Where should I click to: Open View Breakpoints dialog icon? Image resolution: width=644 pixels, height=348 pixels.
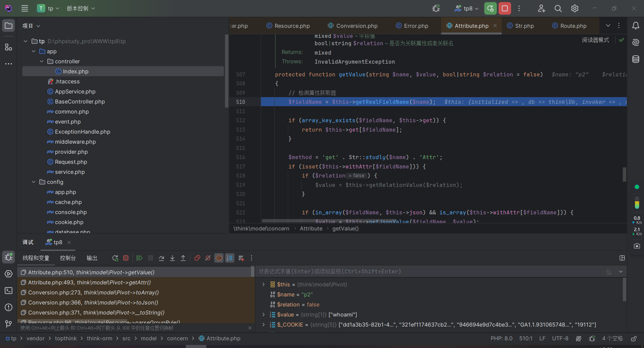pyautogui.click(x=197, y=258)
